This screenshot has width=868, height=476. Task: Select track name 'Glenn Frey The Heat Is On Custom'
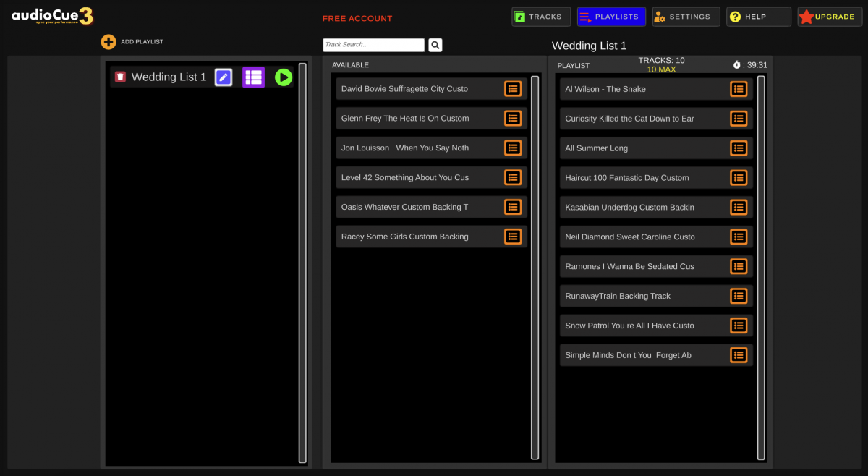pos(405,119)
